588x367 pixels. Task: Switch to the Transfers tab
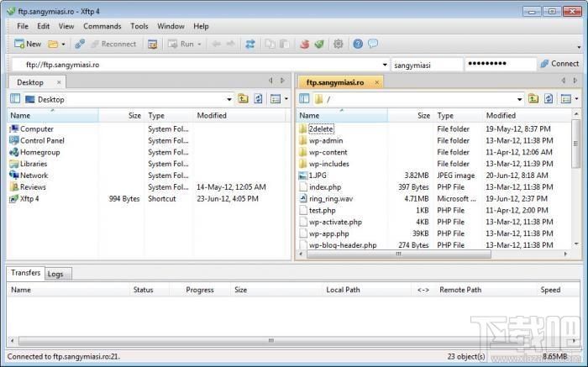point(25,273)
